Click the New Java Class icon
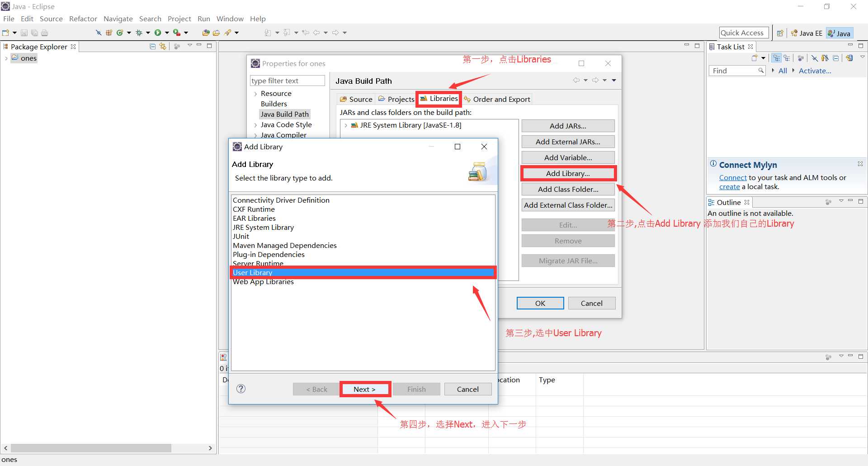The image size is (868, 466). click(x=120, y=33)
